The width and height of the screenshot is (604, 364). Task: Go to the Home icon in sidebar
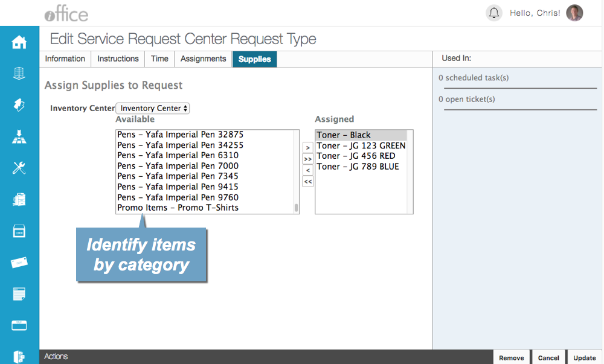tap(19, 42)
